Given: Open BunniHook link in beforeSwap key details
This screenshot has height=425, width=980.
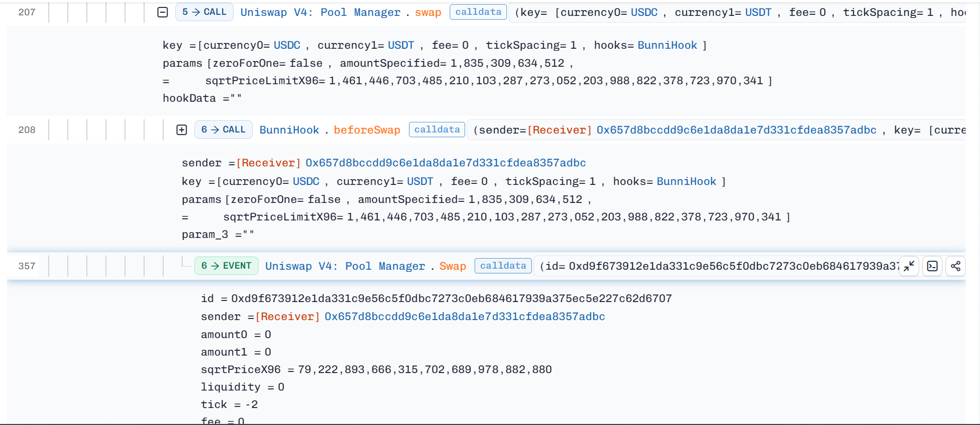Looking at the screenshot, I should [x=687, y=181].
